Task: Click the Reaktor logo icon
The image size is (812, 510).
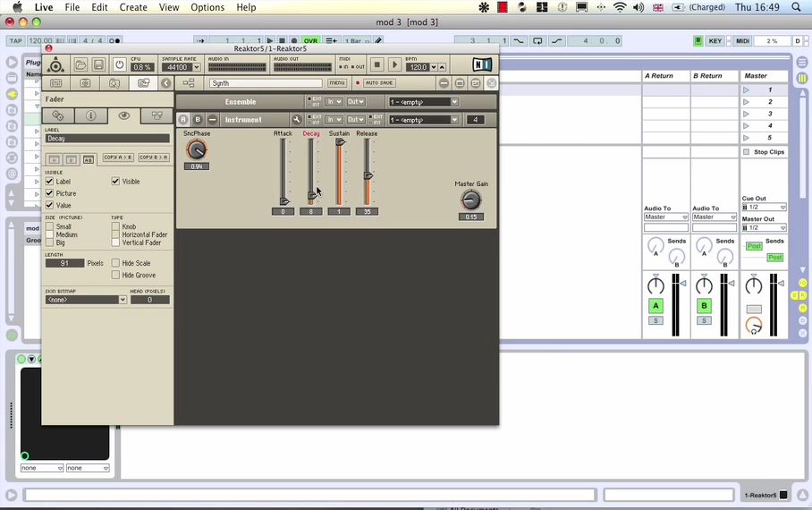Action: [x=55, y=65]
